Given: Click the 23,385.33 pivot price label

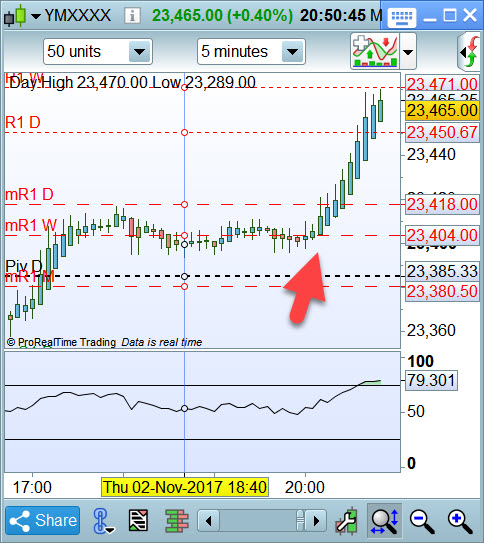Looking at the screenshot, I should pyautogui.click(x=442, y=271).
